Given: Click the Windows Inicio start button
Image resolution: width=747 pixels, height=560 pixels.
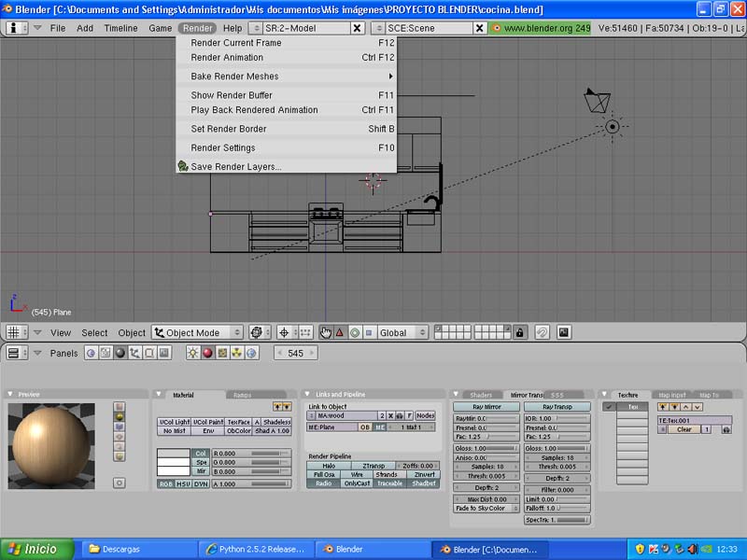Looking at the screenshot, I should [34, 549].
